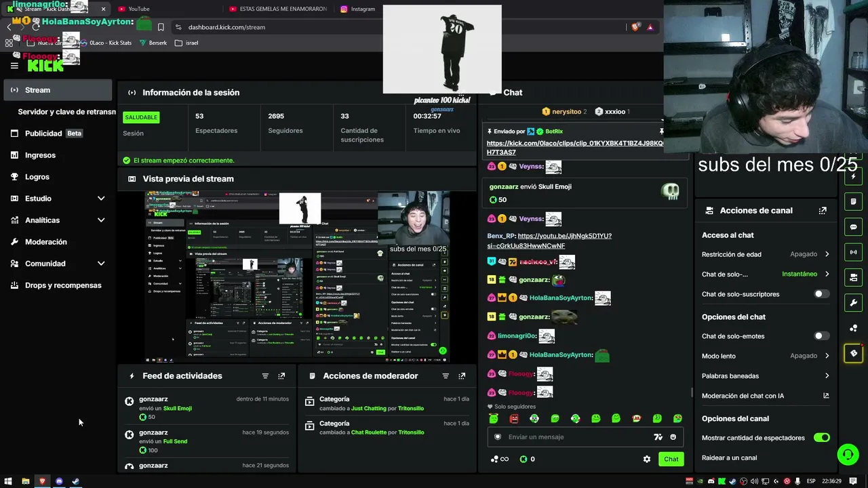The image size is (868, 488).
Task: Pop out Feed de actividades panel
Action: pos(281,376)
